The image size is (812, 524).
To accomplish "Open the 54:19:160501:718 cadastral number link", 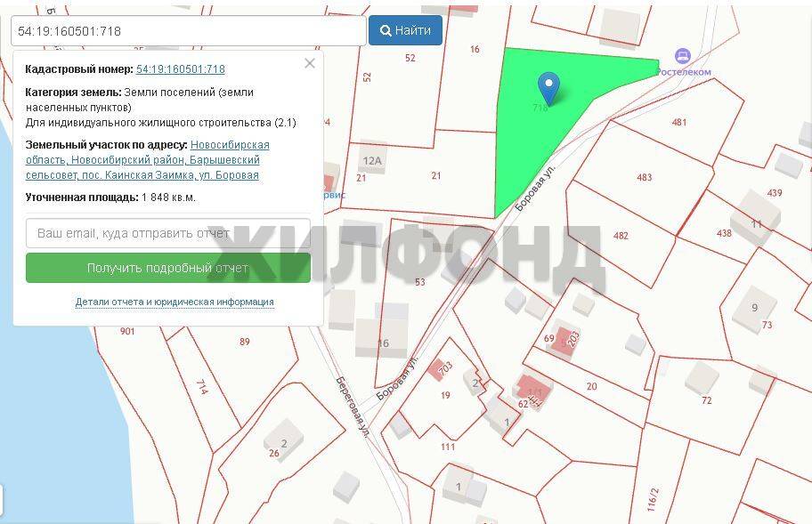I will pyautogui.click(x=180, y=69).
